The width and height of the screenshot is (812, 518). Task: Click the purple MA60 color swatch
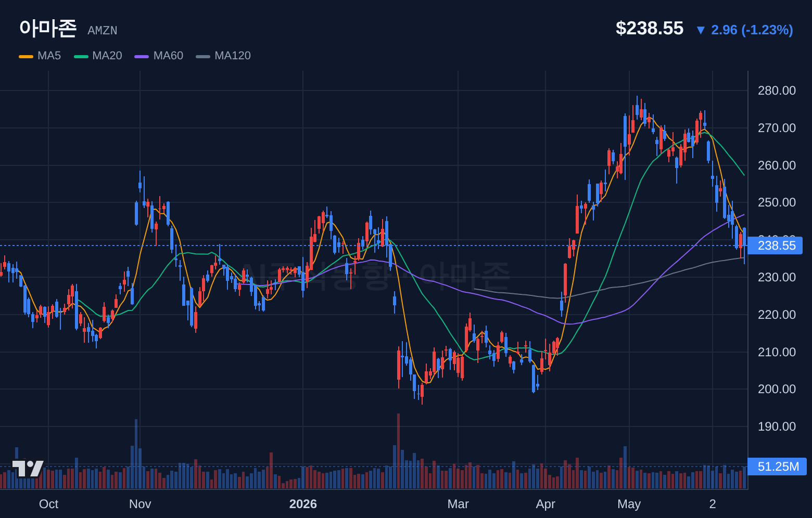pos(142,56)
